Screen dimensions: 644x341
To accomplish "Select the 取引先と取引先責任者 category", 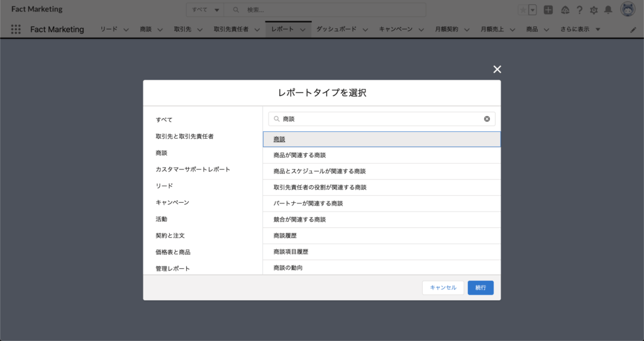I will tap(184, 136).
